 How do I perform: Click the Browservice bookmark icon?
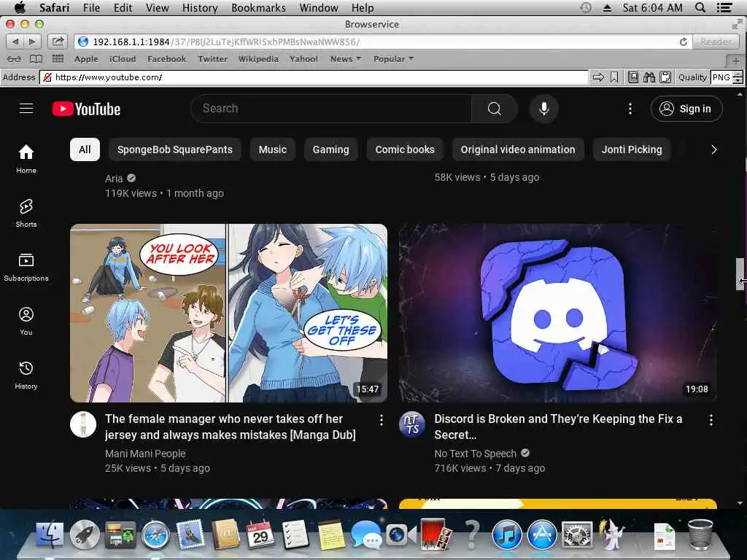(x=614, y=77)
